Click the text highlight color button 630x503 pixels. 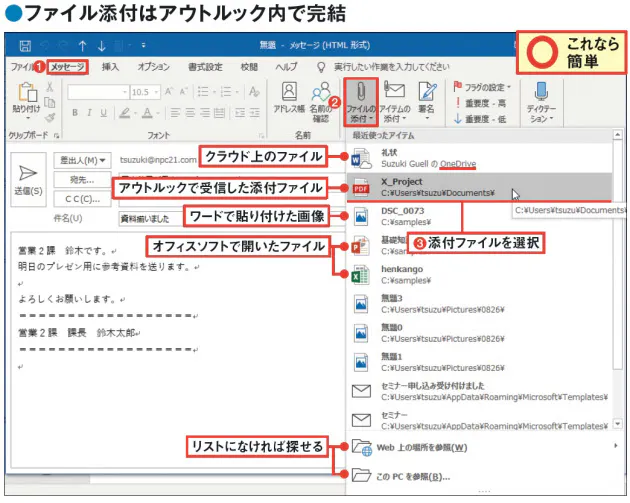tap(125, 113)
